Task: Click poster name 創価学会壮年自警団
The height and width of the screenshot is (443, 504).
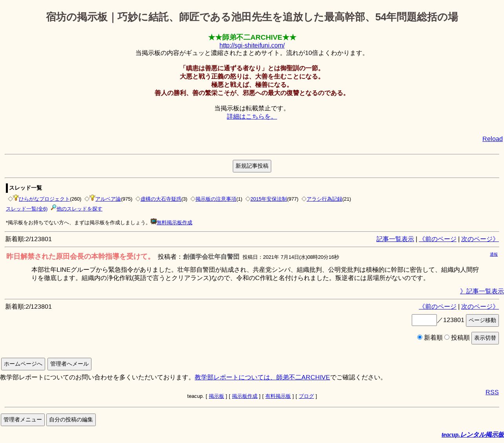Action: (211, 257)
